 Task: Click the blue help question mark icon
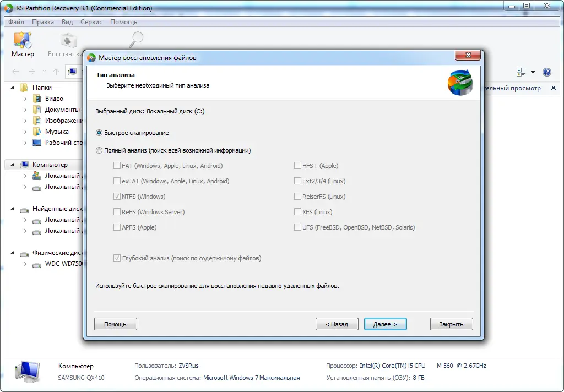(x=547, y=72)
